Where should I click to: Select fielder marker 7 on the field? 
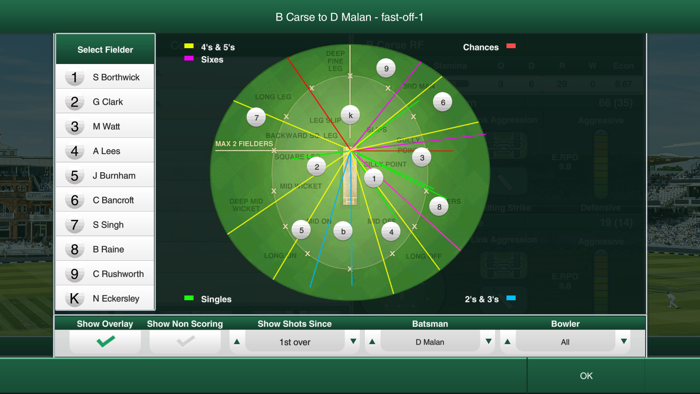[x=256, y=117]
